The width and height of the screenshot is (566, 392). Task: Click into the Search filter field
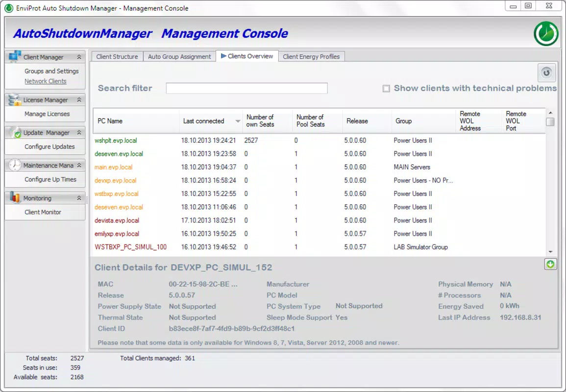(x=246, y=88)
